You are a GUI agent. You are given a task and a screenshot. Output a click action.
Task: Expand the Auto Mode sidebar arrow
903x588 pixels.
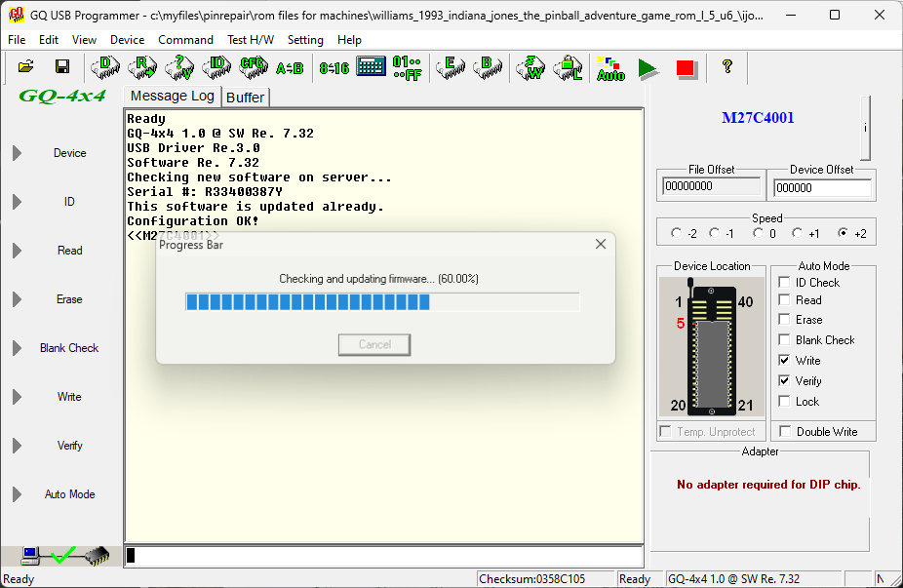(x=17, y=494)
